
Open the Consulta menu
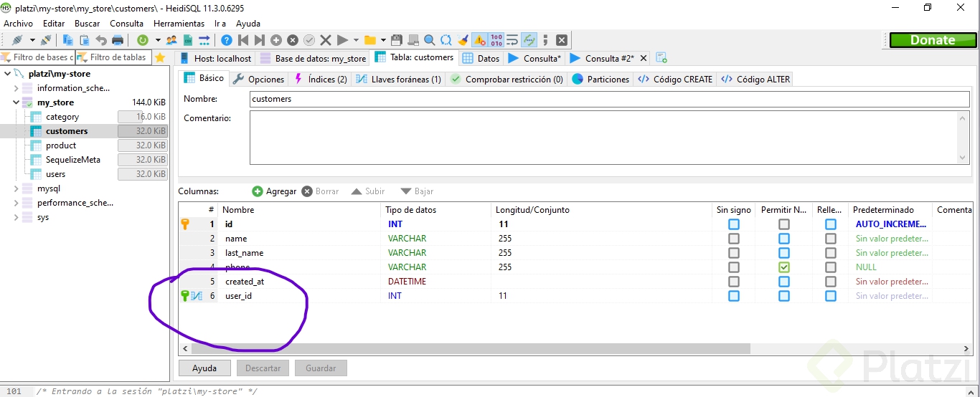[126, 24]
